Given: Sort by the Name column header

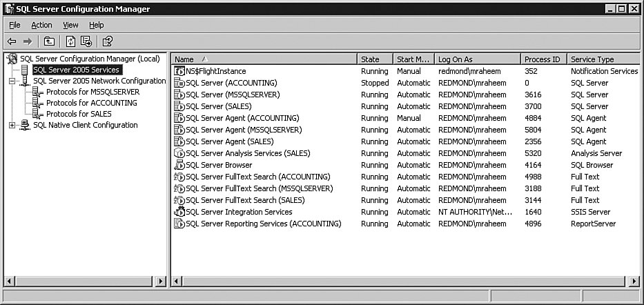Looking at the screenshot, I should [264, 59].
